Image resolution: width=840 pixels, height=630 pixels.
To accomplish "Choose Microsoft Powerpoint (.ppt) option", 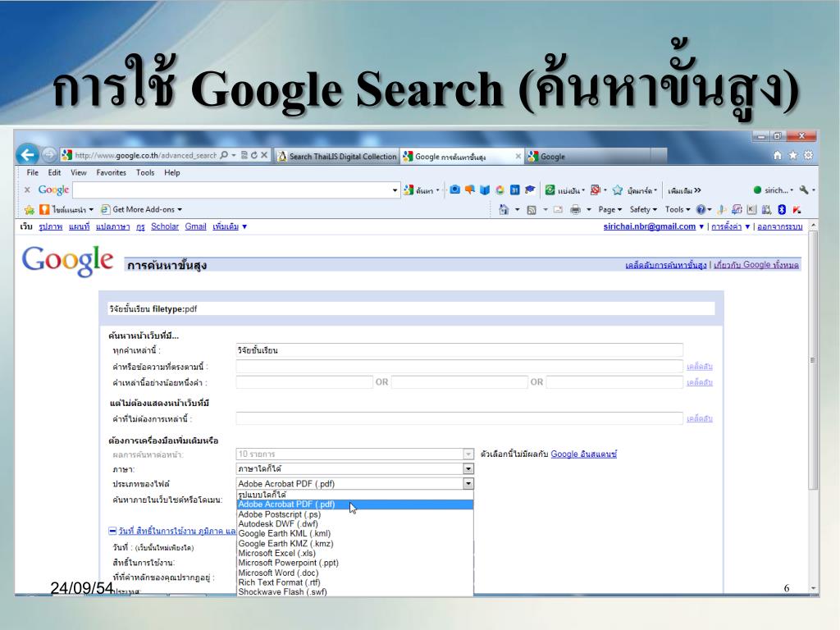I will [354, 563].
